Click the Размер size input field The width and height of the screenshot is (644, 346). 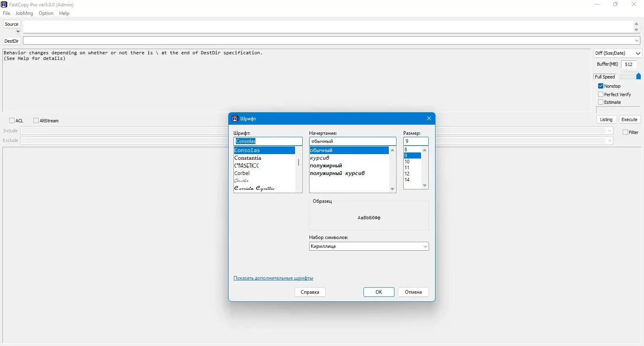click(x=416, y=141)
